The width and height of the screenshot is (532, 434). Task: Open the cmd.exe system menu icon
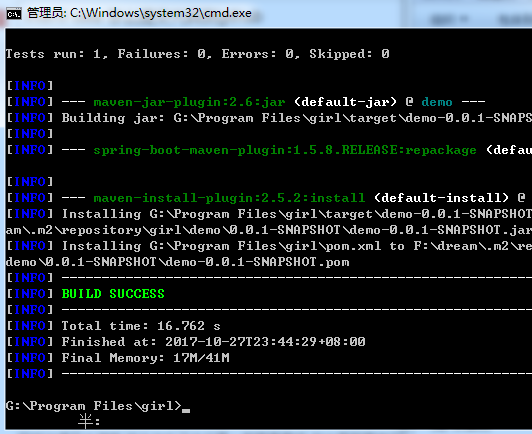[14, 14]
